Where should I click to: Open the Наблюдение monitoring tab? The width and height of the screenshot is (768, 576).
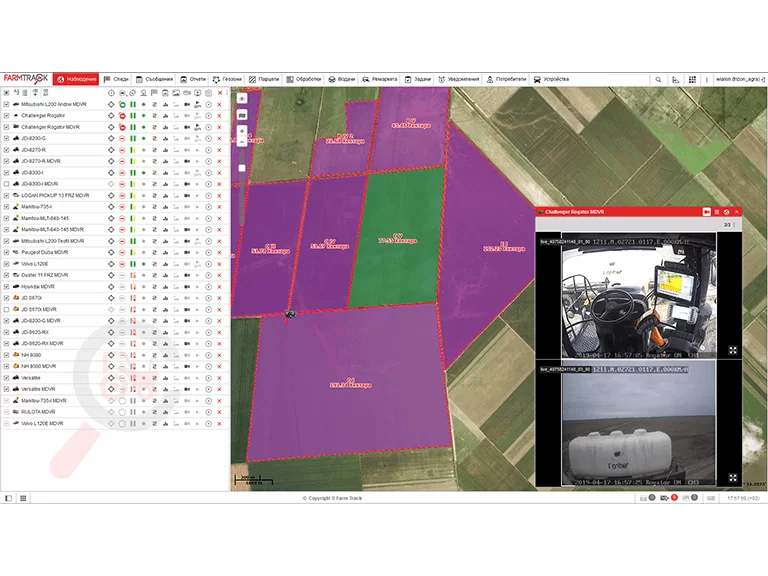coord(76,79)
